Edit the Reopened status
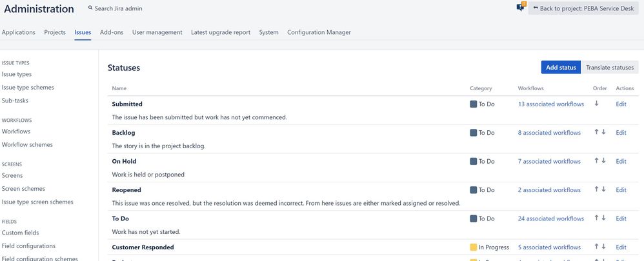 click(621, 190)
